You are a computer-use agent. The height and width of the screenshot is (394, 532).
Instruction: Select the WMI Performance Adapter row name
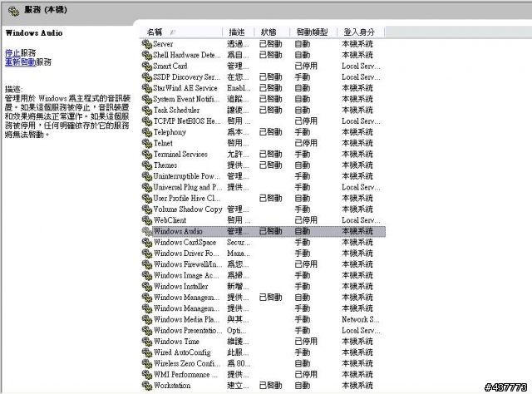[185, 374]
